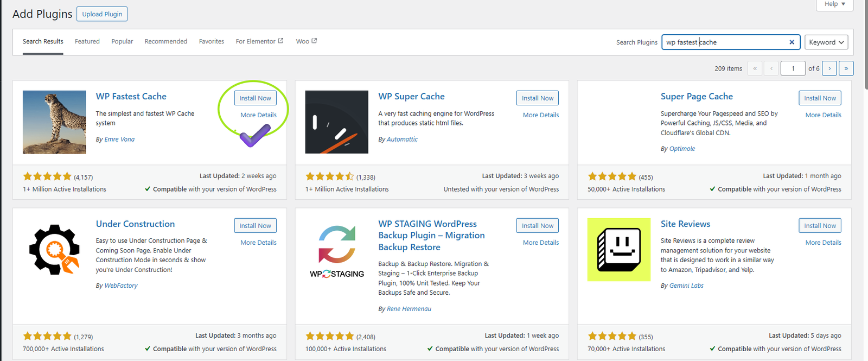Click the current page number field
868x361 pixels.
(x=793, y=68)
